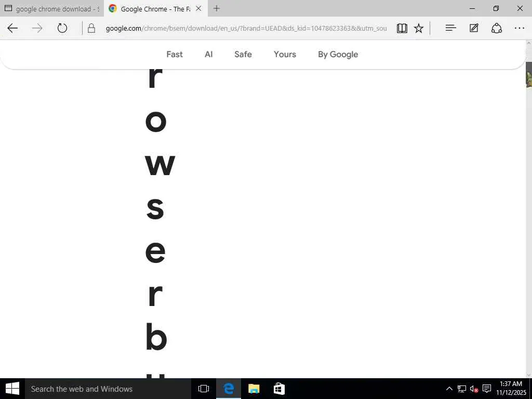The width and height of the screenshot is (532, 399).
Task: Click the page scrollbar down arrow
Action: [x=528, y=375]
